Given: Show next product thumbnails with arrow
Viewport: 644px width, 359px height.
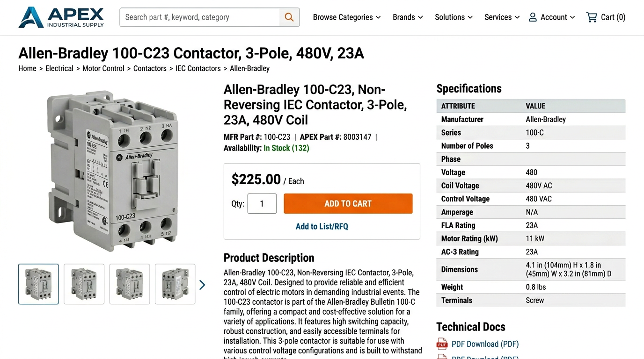Looking at the screenshot, I should point(202,285).
